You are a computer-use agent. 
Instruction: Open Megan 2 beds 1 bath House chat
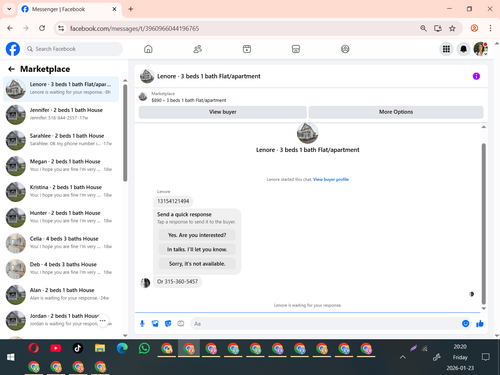(61, 165)
